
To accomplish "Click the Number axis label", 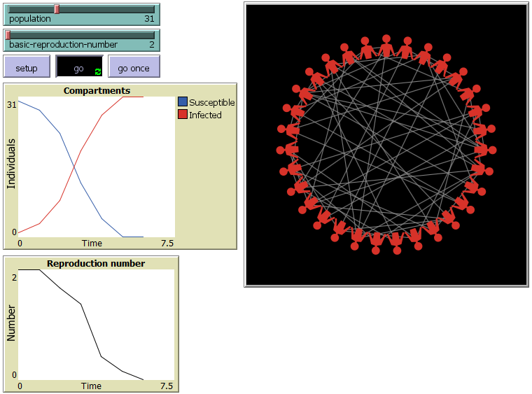I will pyautogui.click(x=11, y=327).
